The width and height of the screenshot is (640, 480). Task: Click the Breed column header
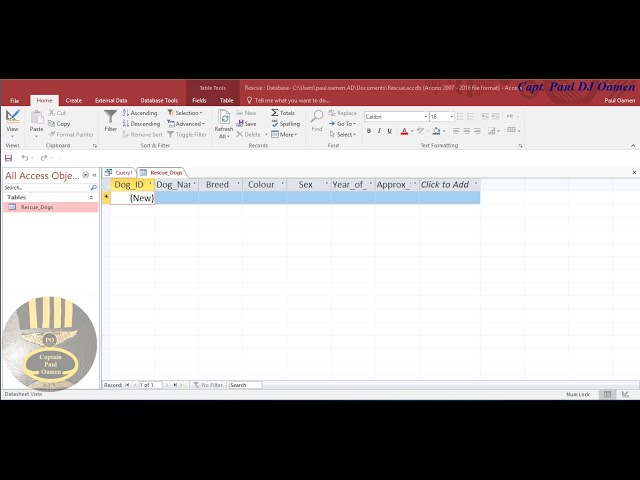[220, 185]
